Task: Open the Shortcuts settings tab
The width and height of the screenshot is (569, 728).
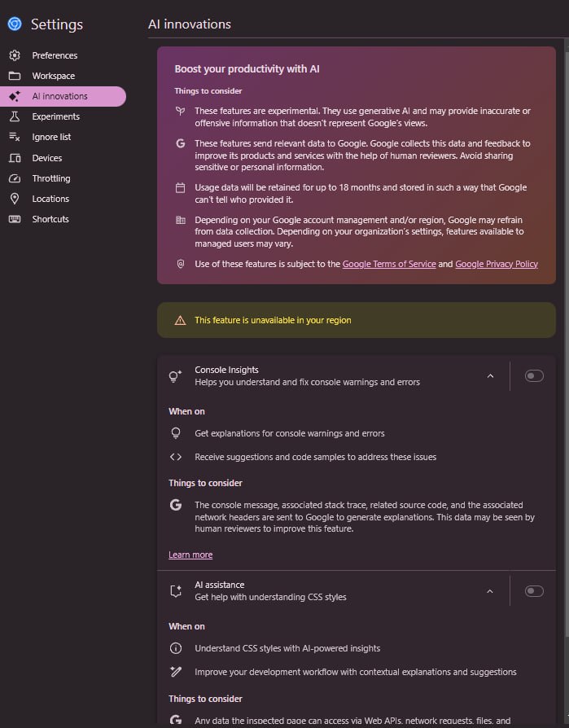Action: click(50, 219)
